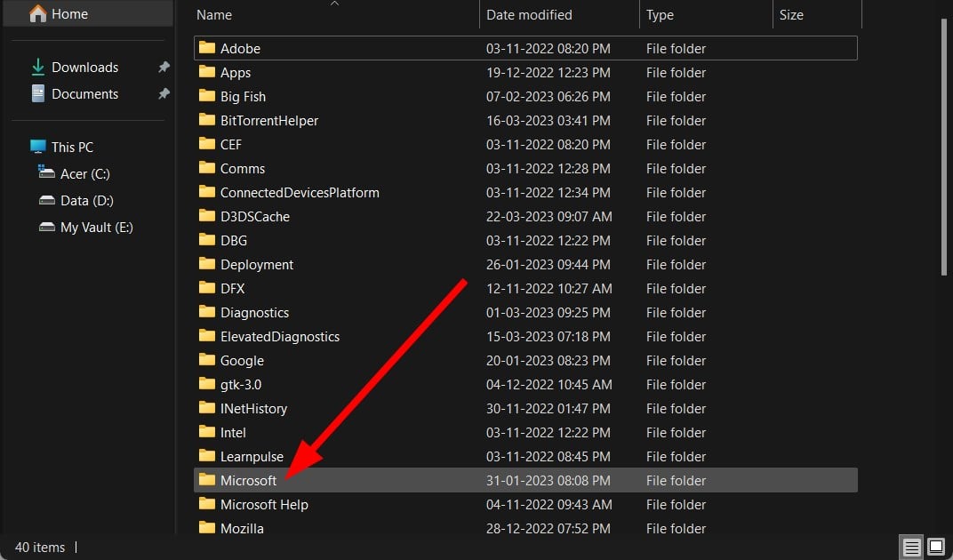
Task: Click the 40 items status text
Action: pos(40,548)
